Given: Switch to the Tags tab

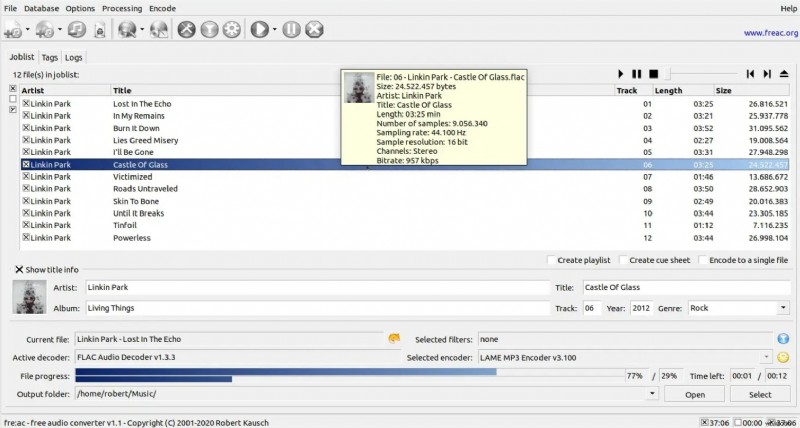Looking at the screenshot, I should click(x=49, y=58).
